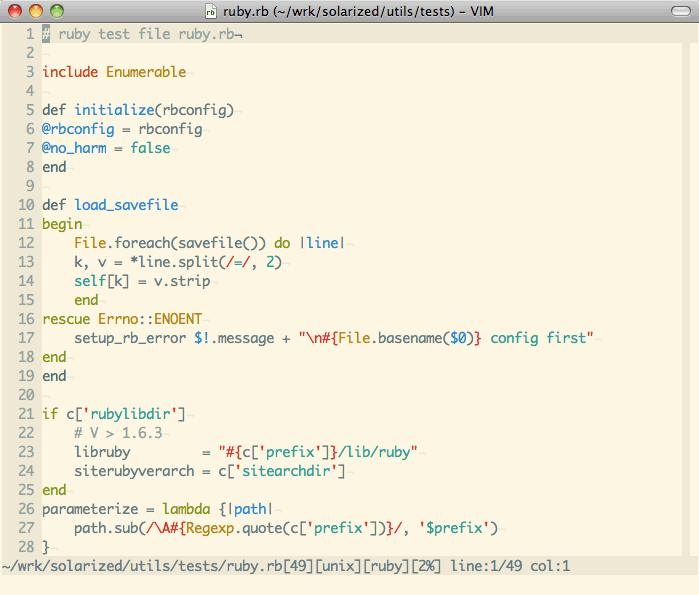Click the ruby.rb file icon in title bar
The height and width of the screenshot is (595, 699).
point(211,12)
